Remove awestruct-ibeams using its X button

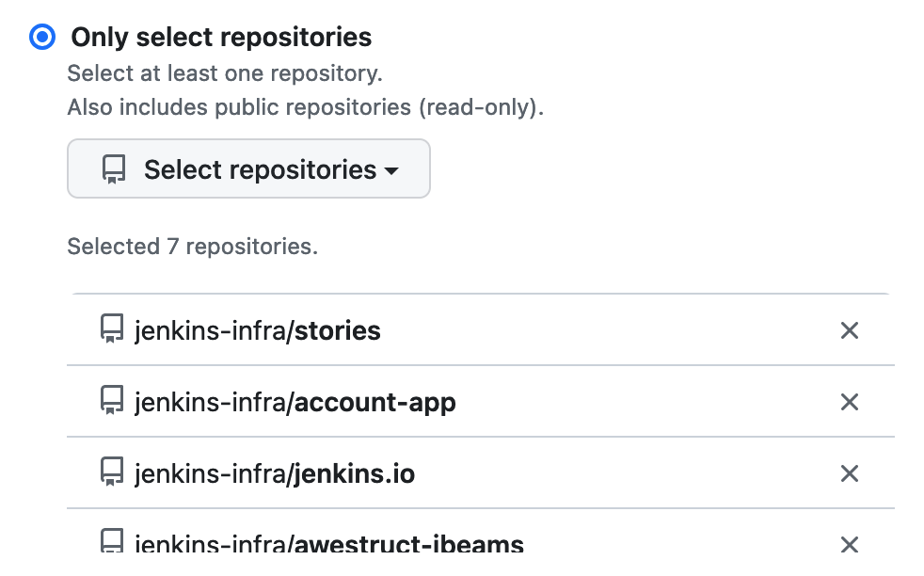pyautogui.click(x=849, y=544)
